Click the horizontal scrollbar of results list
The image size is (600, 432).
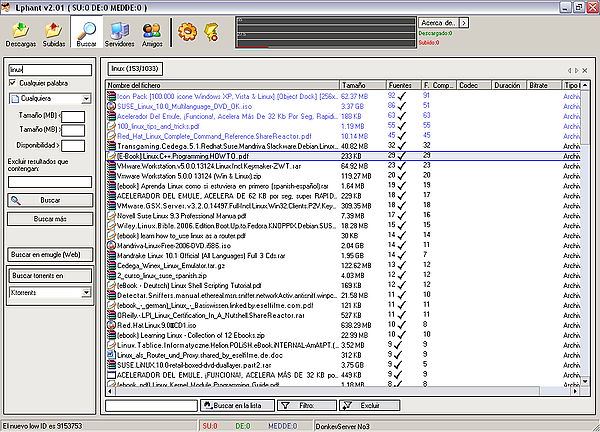(327, 391)
